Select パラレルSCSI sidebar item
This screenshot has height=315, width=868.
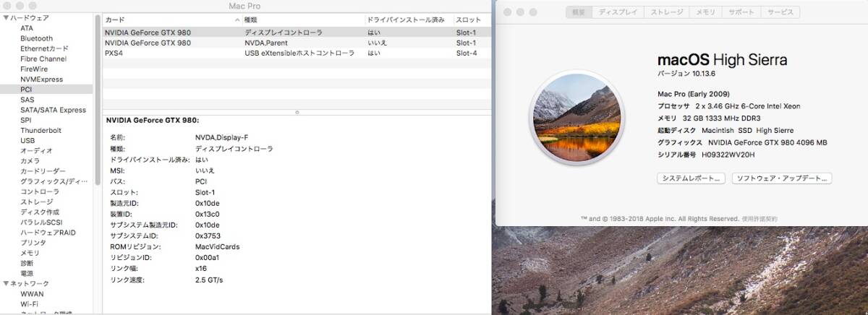[x=43, y=222]
